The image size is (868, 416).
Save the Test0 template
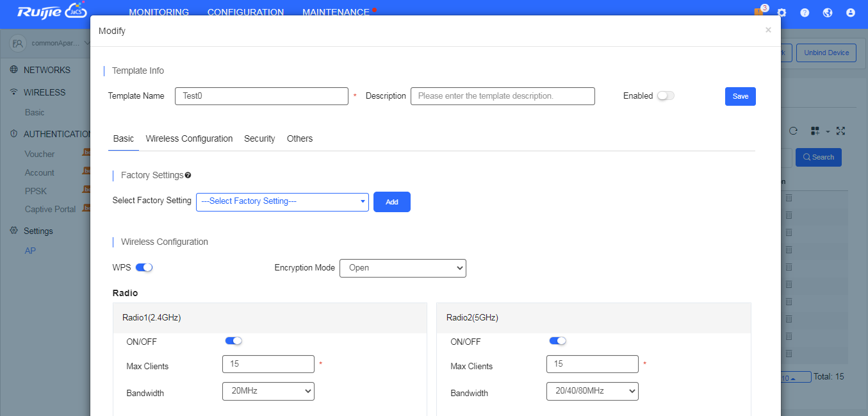pyautogui.click(x=740, y=96)
